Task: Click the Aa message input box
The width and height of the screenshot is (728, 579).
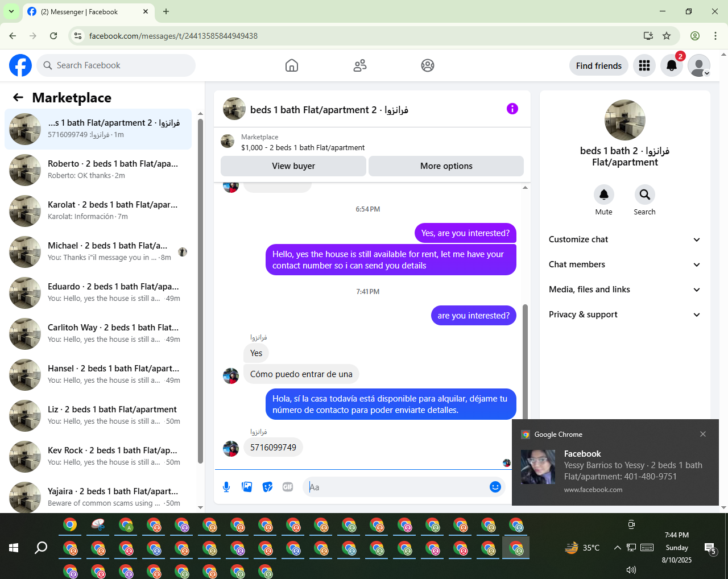Action: pyautogui.click(x=396, y=487)
